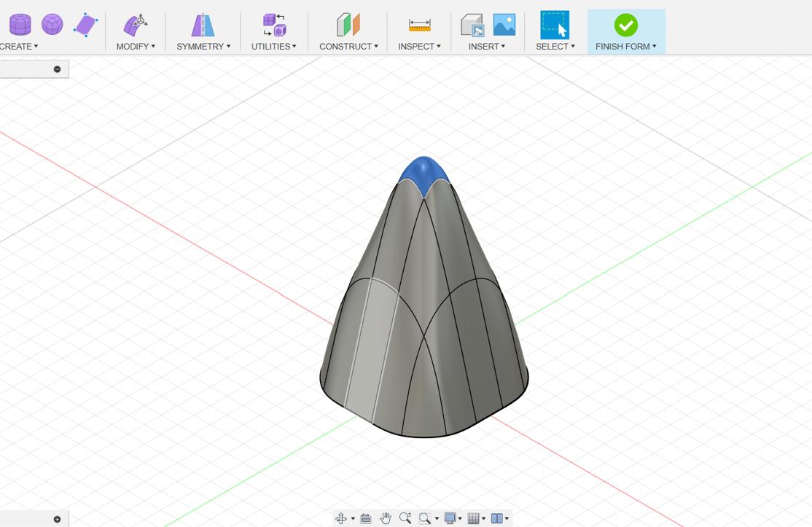The image size is (812, 527).
Task: Click the Construct offset plane icon
Action: pos(348,25)
